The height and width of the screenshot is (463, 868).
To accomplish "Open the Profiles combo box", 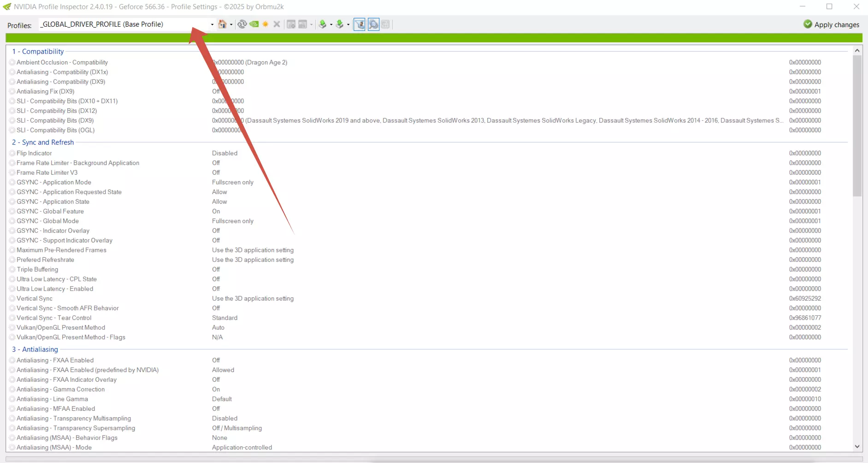I will pos(127,24).
